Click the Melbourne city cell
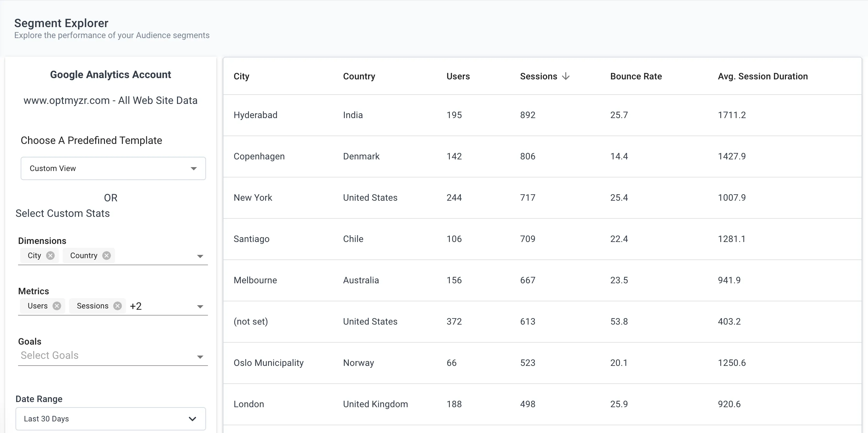868x433 pixels. (x=255, y=280)
